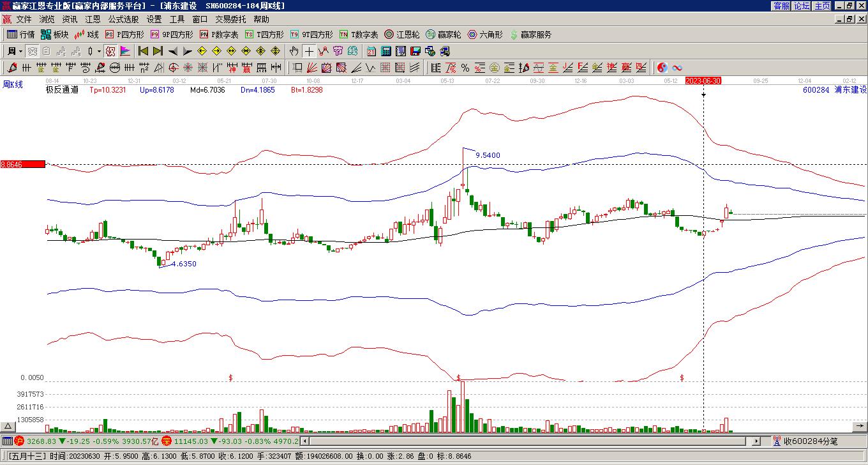
Task: Click the 2023-06-30 date marker
Action: [703, 80]
